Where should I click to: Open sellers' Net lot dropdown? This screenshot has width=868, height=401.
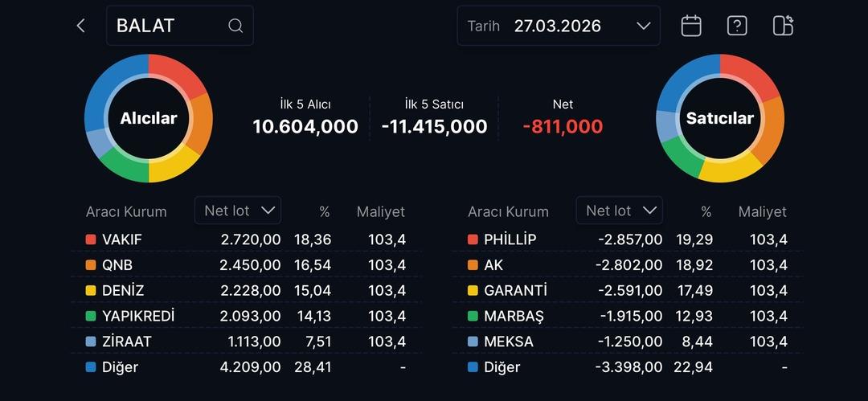tap(620, 211)
